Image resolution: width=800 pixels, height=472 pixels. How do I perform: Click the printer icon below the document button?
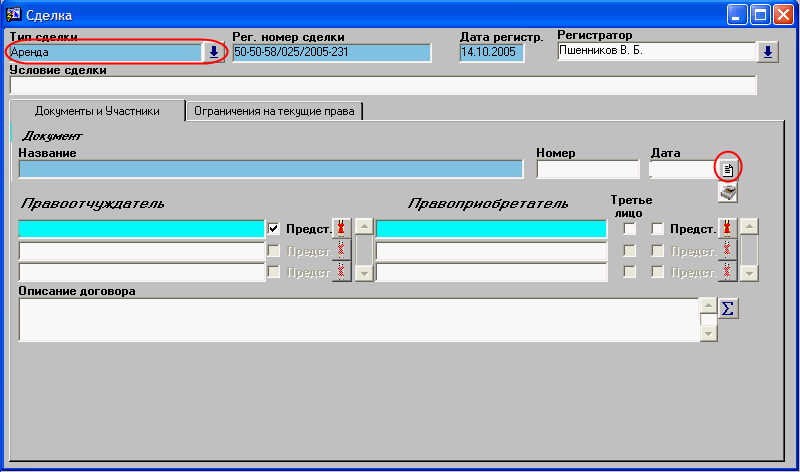tap(728, 192)
